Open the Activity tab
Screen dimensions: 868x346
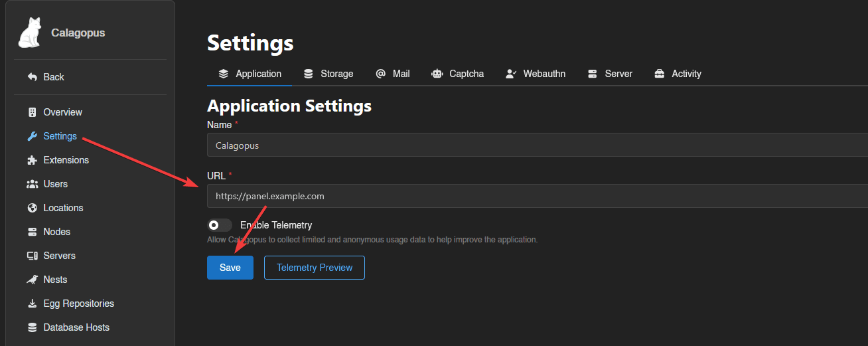[x=678, y=74]
